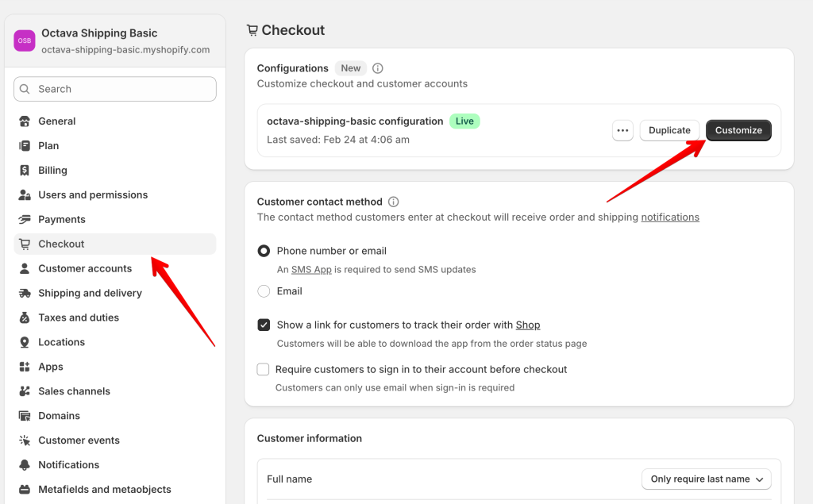Follow the notifications link
The width and height of the screenshot is (813, 504).
pyautogui.click(x=670, y=217)
